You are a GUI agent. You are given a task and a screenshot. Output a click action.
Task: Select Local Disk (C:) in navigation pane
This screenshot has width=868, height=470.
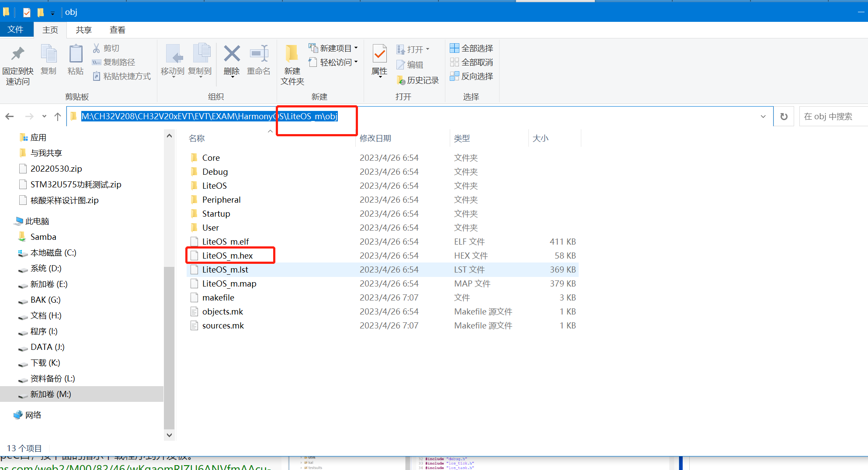pyautogui.click(x=53, y=252)
